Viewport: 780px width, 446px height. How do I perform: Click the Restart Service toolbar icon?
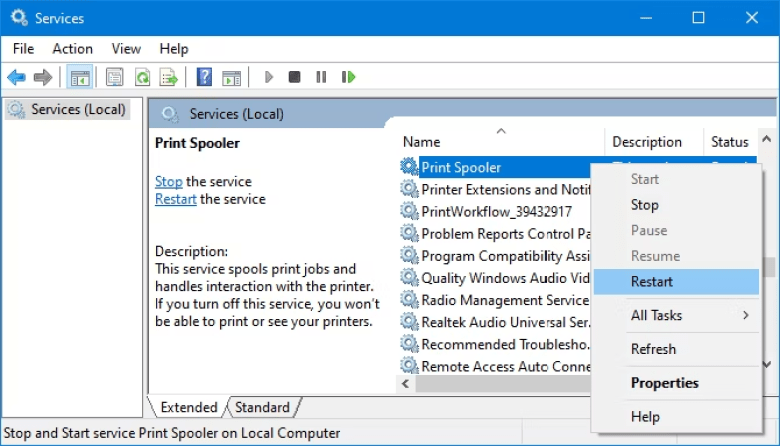click(x=348, y=77)
